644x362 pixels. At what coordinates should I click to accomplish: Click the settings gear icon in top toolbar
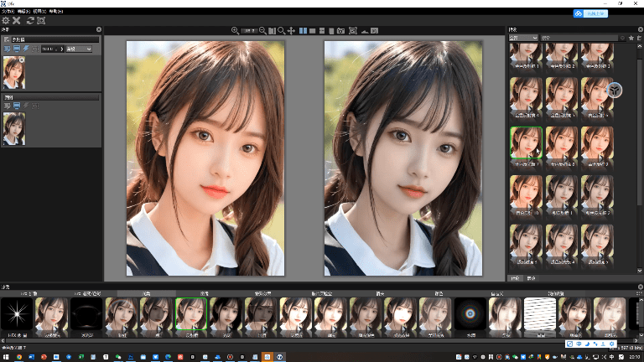(x=6, y=20)
